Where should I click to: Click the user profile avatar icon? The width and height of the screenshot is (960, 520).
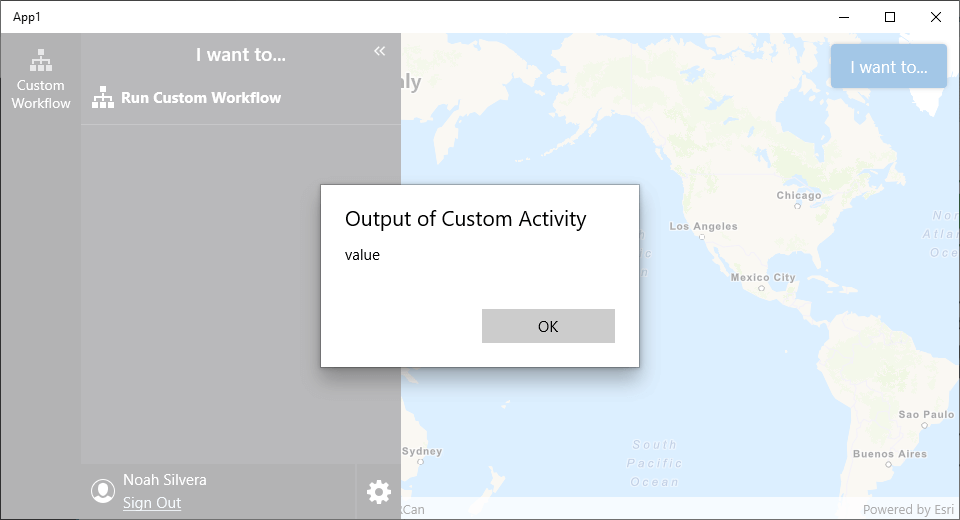pyautogui.click(x=102, y=491)
